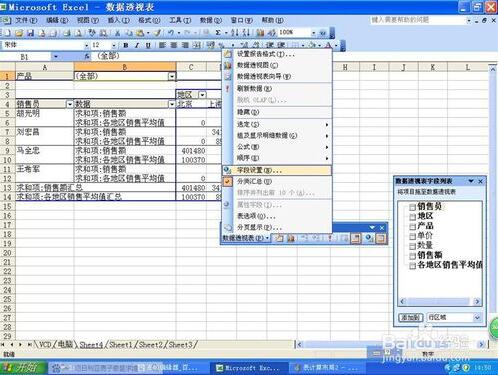Viewport: 498px width, 375px height.
Task: Click the Windows 开始 Start button
Action: pyautogui.click(x=23, y=368)
